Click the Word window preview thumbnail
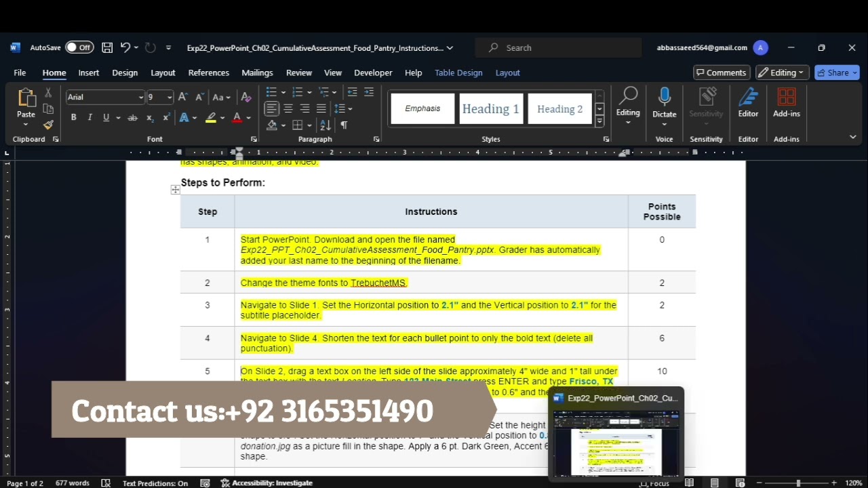868x488 pixels. coord(616,443)
